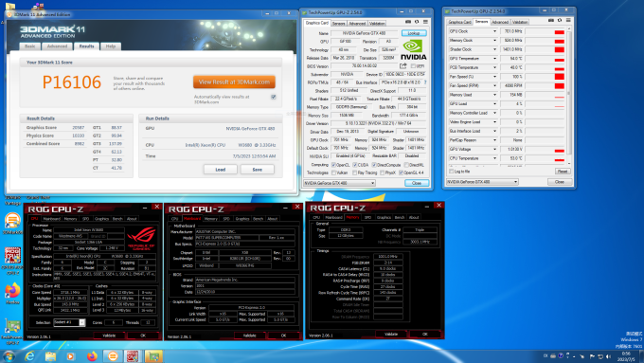Open the Help tab in 3DMark 11

tap(111, 46)
